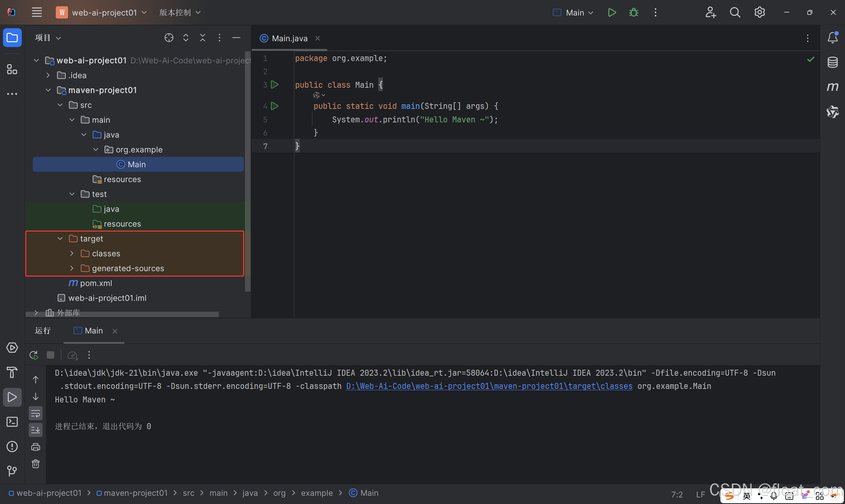This screenshot has width=845, height=504.
Task: Open the 版本控制 menu
Action: click(x=180, y=13)
